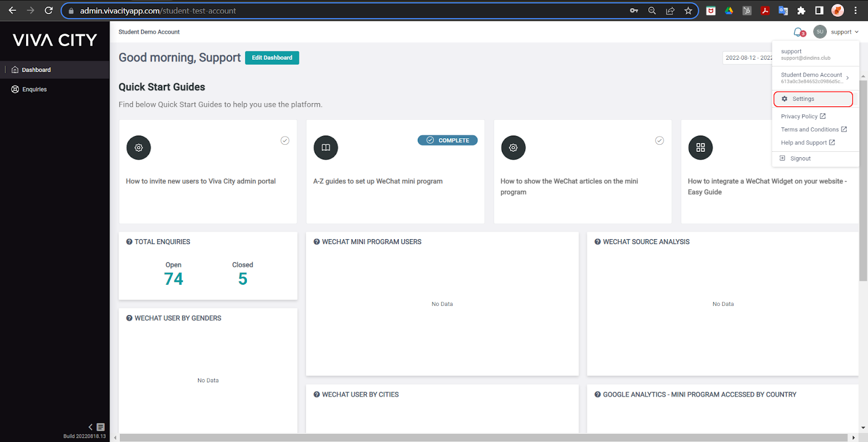The height and width of the screenshot is (442, 868).
Task: Expand the support user dropdown
Action: click(845, 32)
